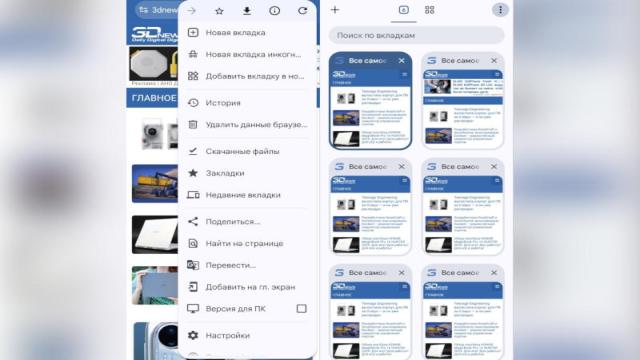
Task: Click the share icon beside Поделиться
Action: point(193,222)
